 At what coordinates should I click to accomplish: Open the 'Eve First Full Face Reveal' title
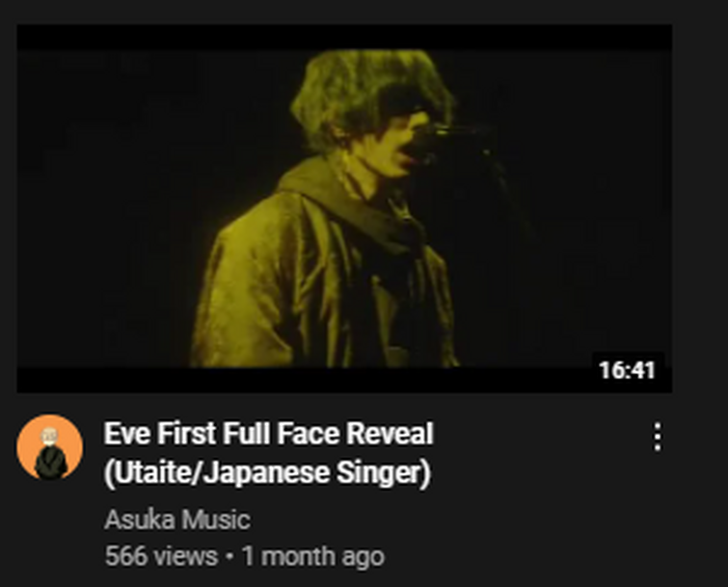click(269, 434)
